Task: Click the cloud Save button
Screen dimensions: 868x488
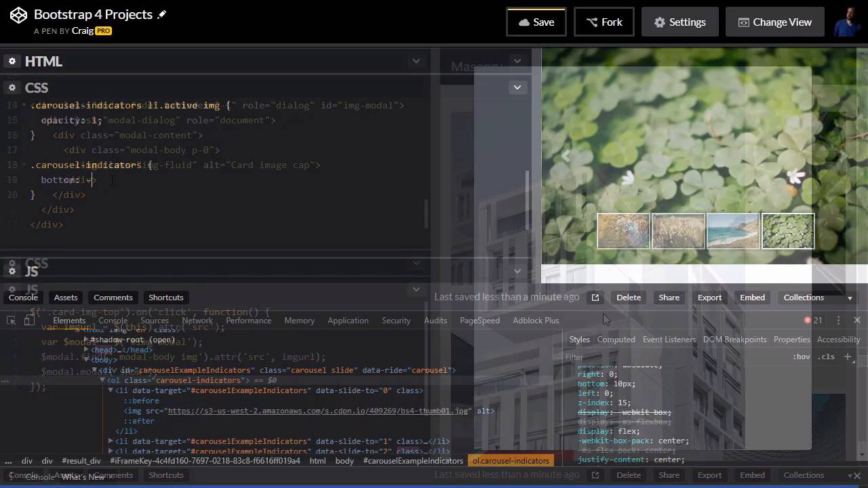Action: pos(536,22)
